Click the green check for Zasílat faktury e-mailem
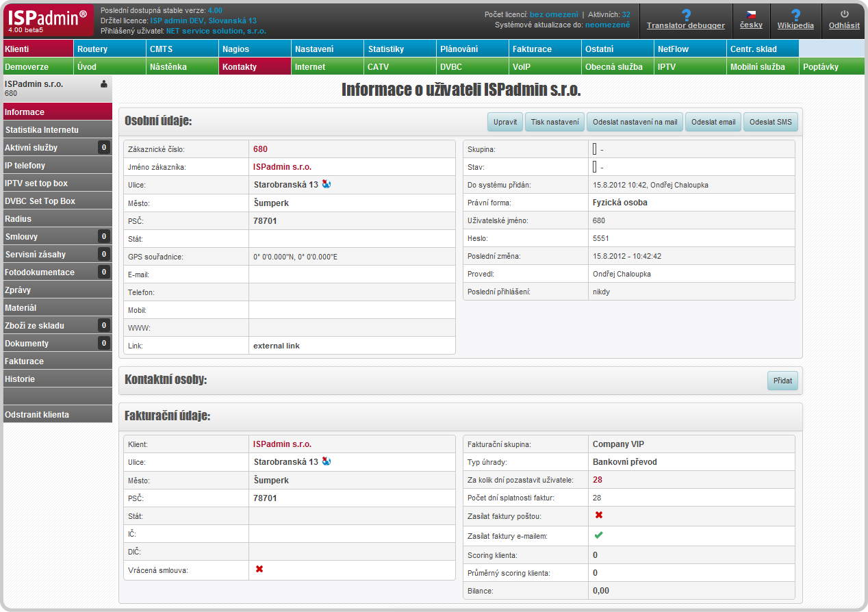This screenshot has width=868, height=612. click(x=598, y=535)
